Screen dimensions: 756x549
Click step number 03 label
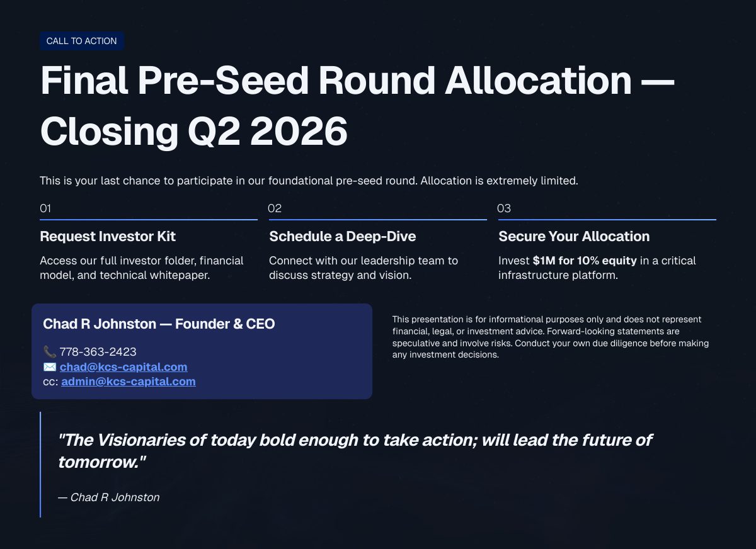504,208
